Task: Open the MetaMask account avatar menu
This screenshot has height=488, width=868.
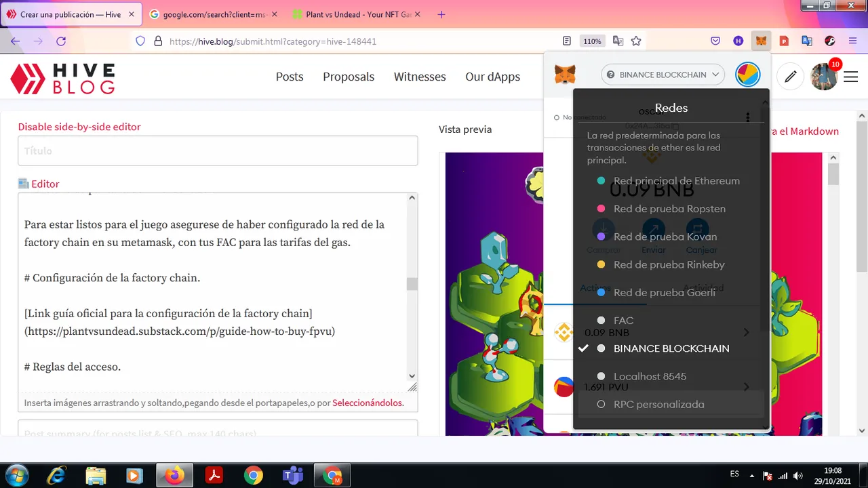Action: pyautogui.click(x=748, y=75)
